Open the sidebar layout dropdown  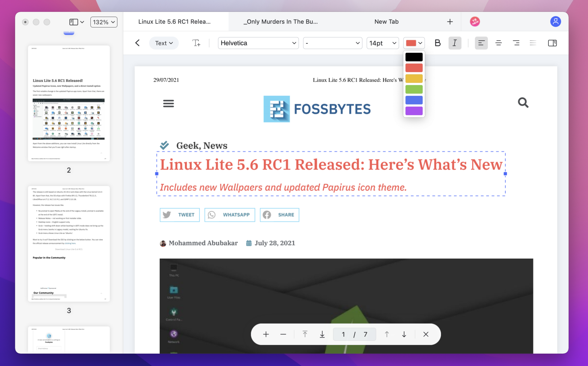pos(77,22)
